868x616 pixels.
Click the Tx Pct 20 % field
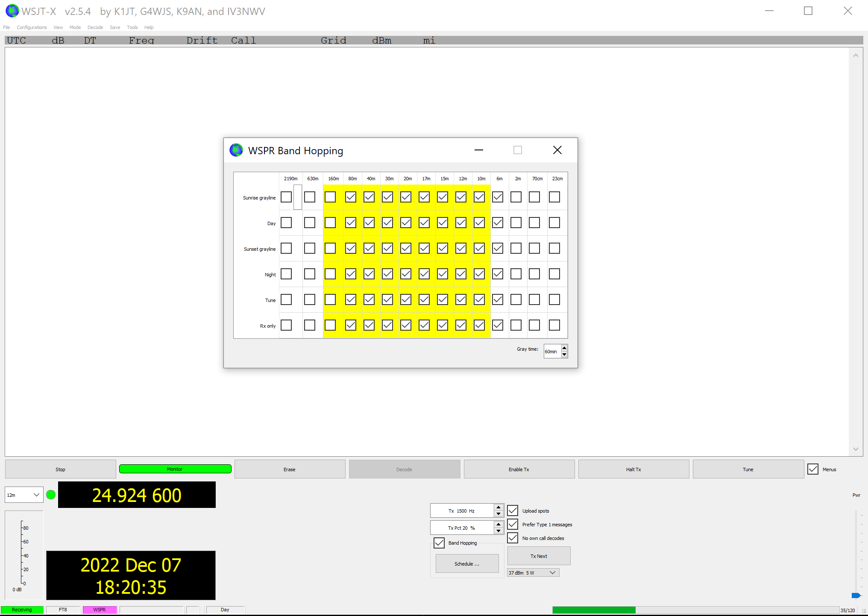click(462, 528)
